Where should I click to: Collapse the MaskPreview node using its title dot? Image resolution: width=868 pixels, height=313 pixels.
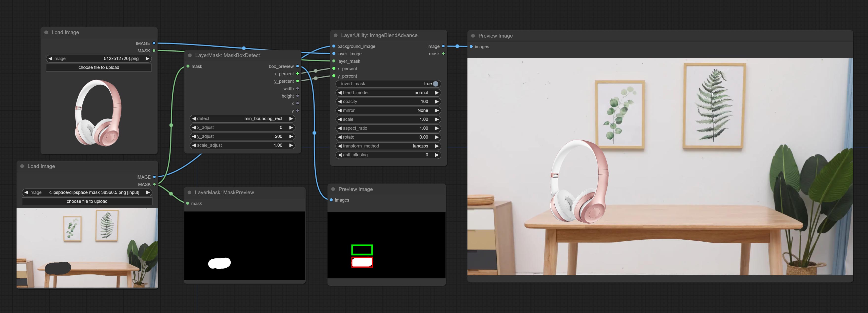coord(189,192)
